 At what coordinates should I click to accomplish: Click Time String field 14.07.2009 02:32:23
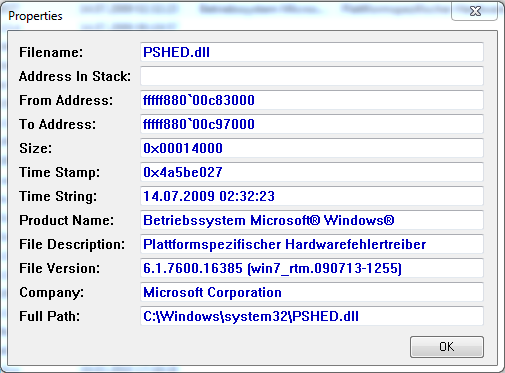[x=312, y=196]
